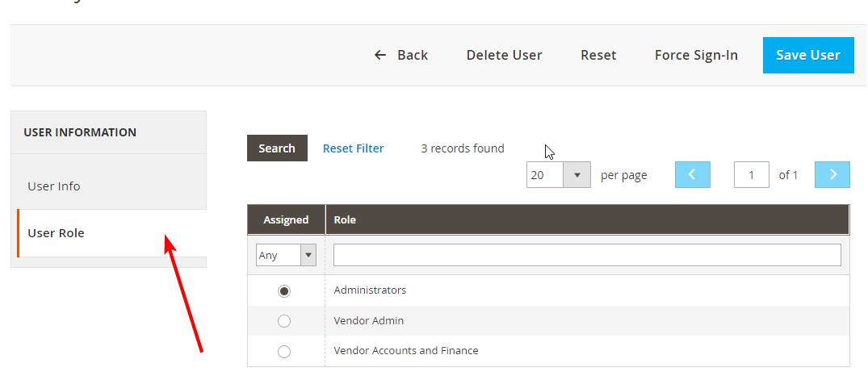This screenshot has height=380, width=868.
Task: Select the 20 per page combo box
Action: click(559, 175)
